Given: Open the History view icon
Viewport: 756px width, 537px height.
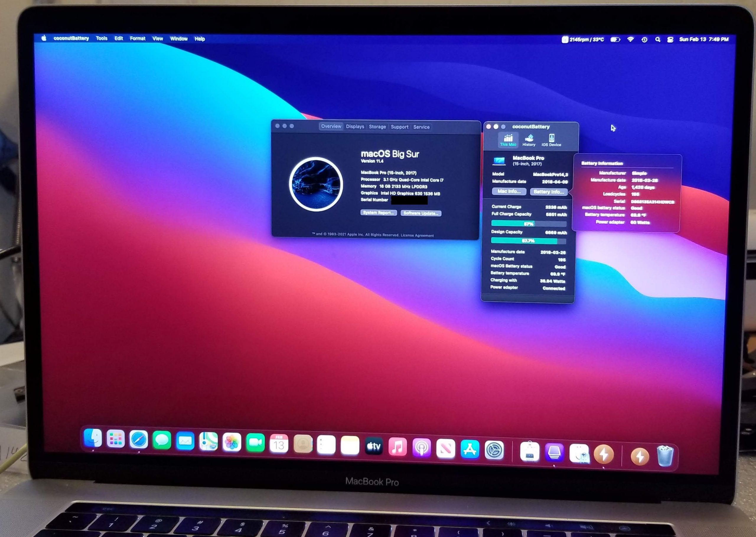Looking at the screenshot, I should (529, 140).
